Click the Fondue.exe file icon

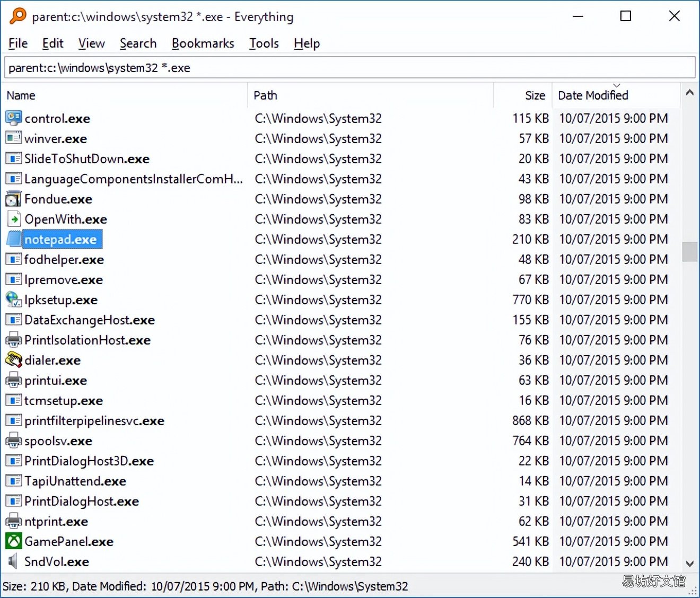(13, 199)
